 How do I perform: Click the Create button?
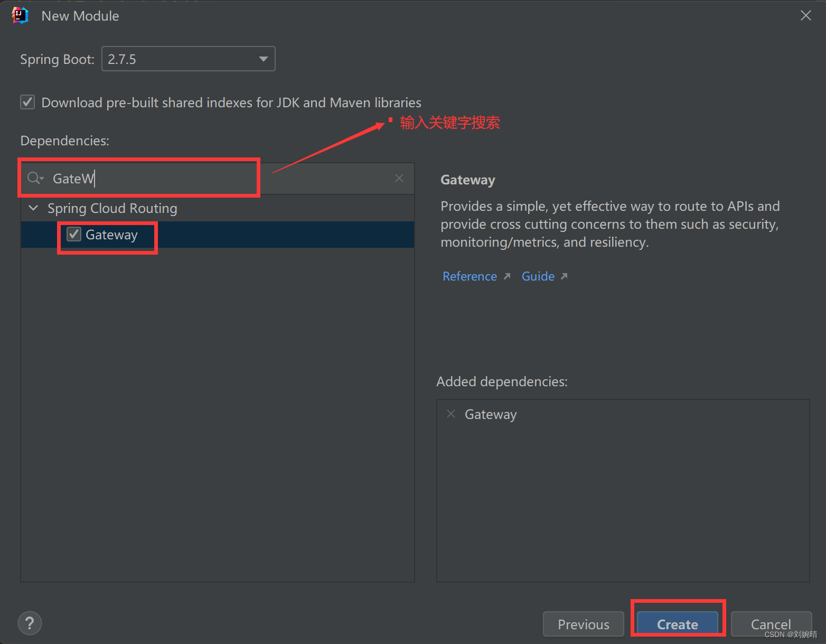point(677,624)
